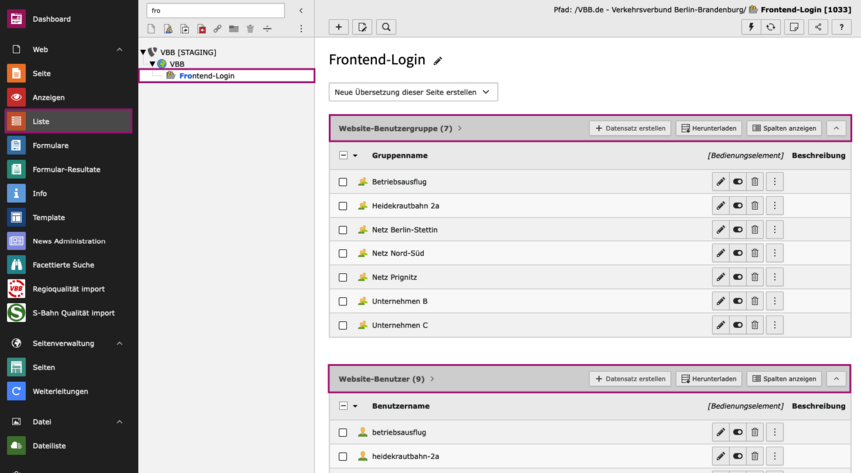Screen dimensions: 861x473
Task: Edit the Frontend-Login page title
Action: point(438,61)
